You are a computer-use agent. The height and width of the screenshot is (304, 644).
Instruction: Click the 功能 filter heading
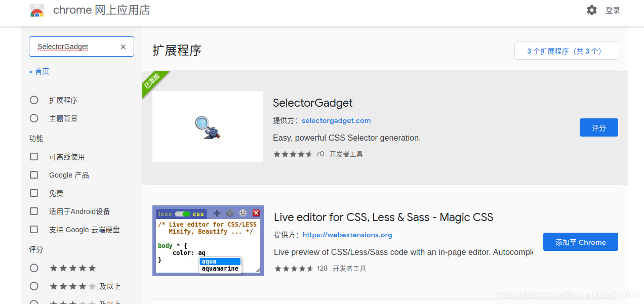click(x=36, y=138)
